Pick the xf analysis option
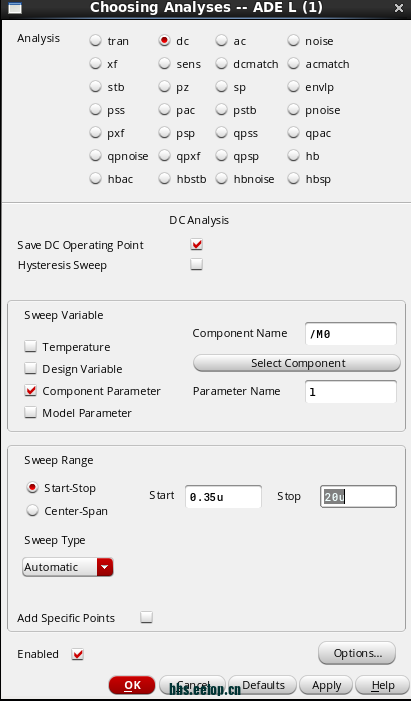Screen dimensions: 411x701 [95, 64]
